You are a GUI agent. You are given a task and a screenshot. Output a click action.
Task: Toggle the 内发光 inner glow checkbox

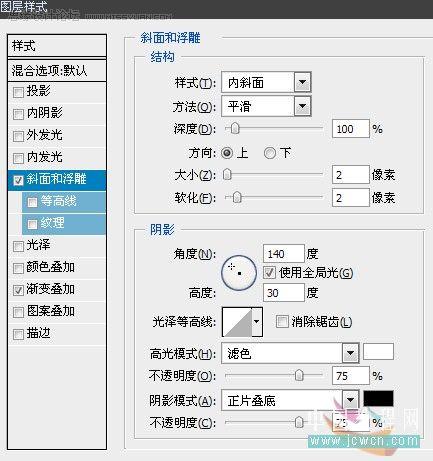pyautogui.click(x=18, y=158)
